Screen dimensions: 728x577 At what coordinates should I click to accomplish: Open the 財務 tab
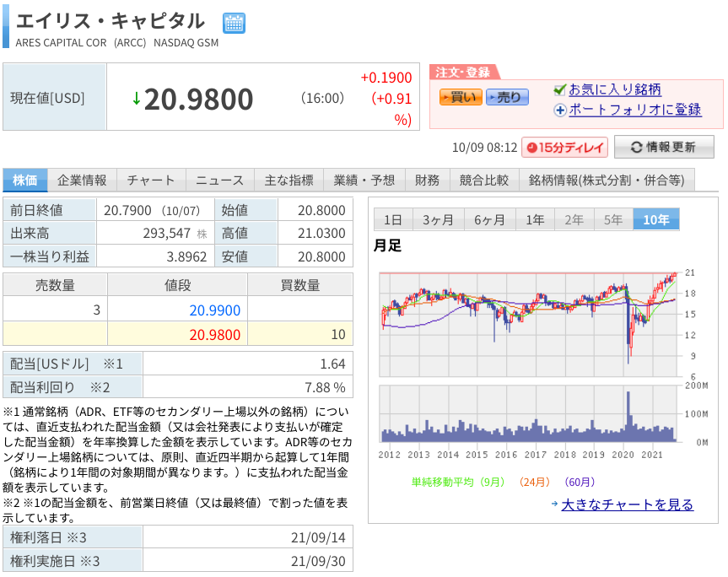tap(427, 181)
